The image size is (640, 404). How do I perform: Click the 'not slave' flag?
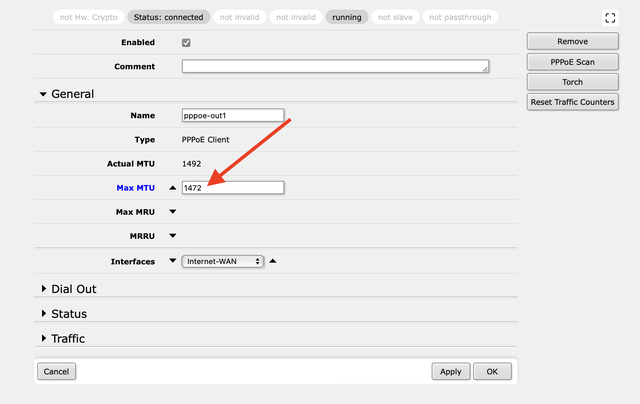click(x=395, y=17)
